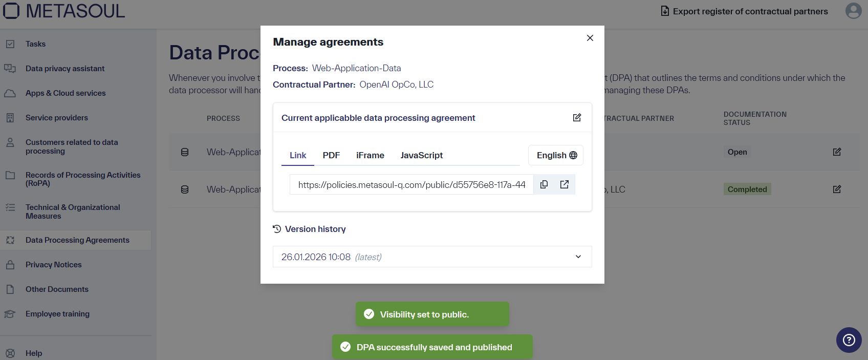Switch to the iFrame tab
868x360 pixels.
point(370,155)
